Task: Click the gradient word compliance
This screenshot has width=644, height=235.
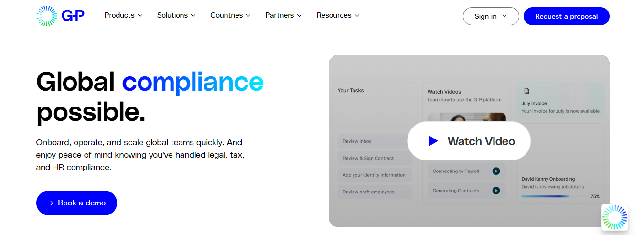Action: coord(193,81)
